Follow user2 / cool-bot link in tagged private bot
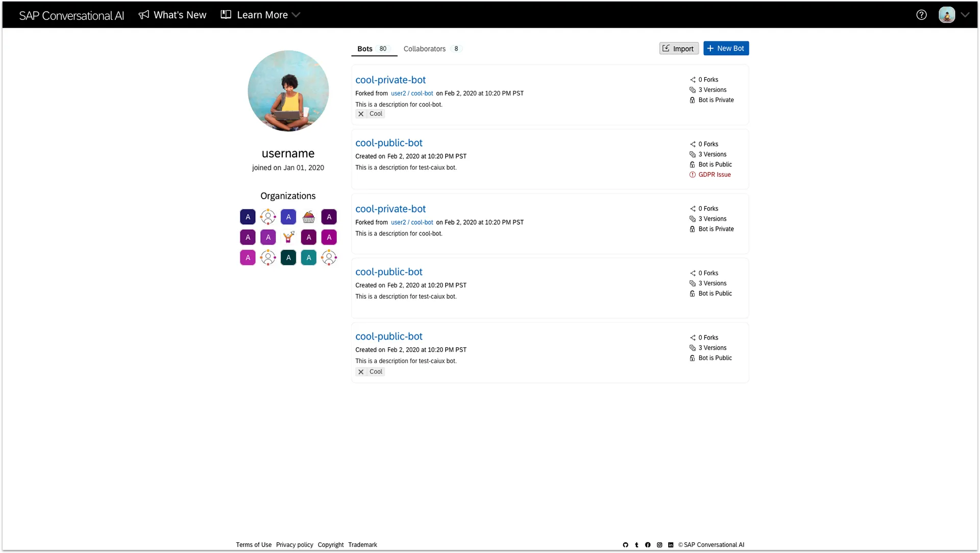 pyautogui.click(x=411, y=93)
